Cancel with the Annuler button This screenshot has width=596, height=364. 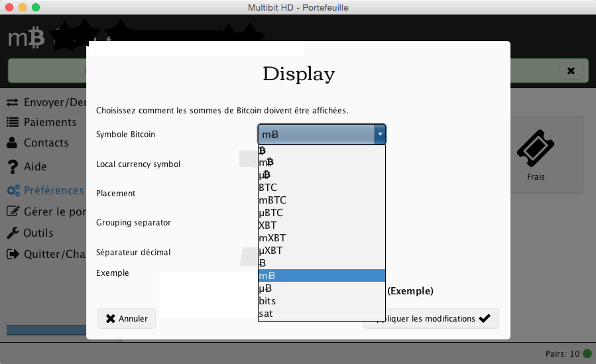click(x=127, y=318)
